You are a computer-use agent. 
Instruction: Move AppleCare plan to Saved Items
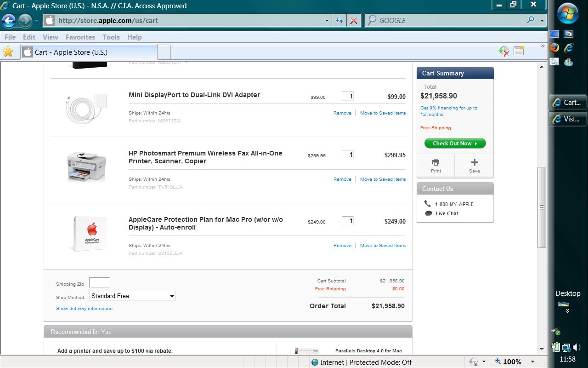pyautogui.click(x=383, y=245)
